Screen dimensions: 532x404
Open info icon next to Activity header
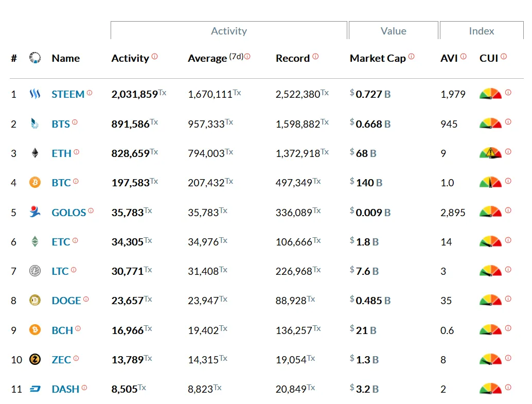(155, 57)
